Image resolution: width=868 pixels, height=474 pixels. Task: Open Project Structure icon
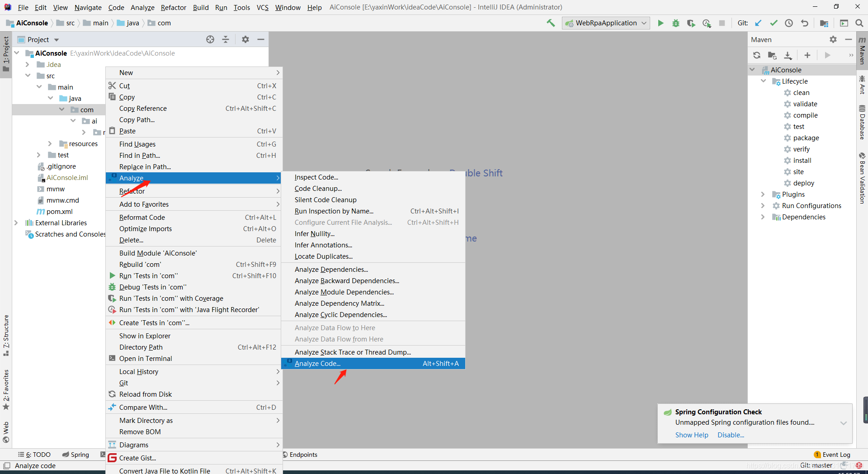coord(824,23)
